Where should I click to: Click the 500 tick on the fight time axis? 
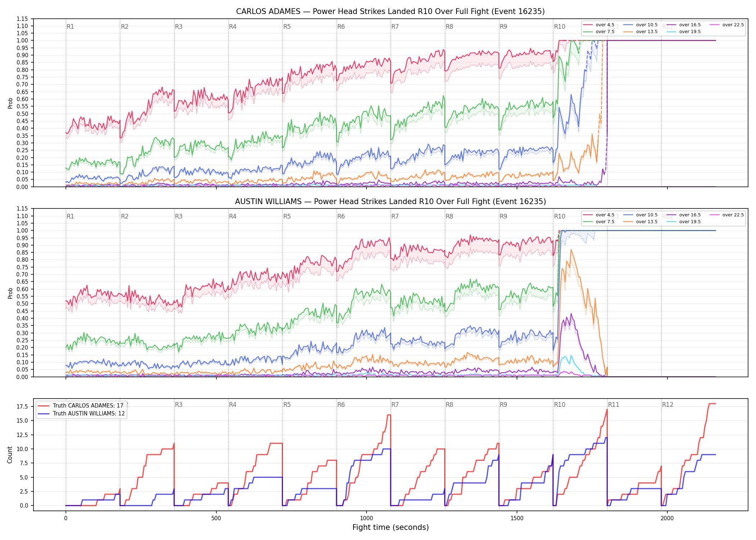(x=216, y=518)
